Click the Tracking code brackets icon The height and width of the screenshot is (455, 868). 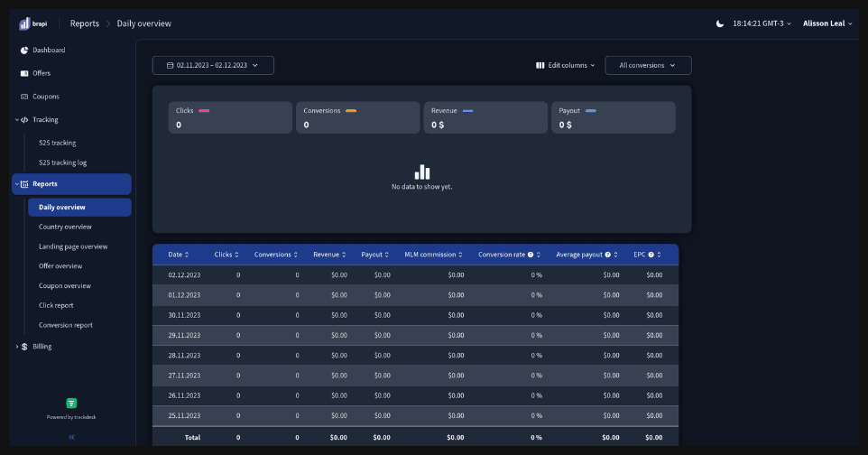pos(24,120)
